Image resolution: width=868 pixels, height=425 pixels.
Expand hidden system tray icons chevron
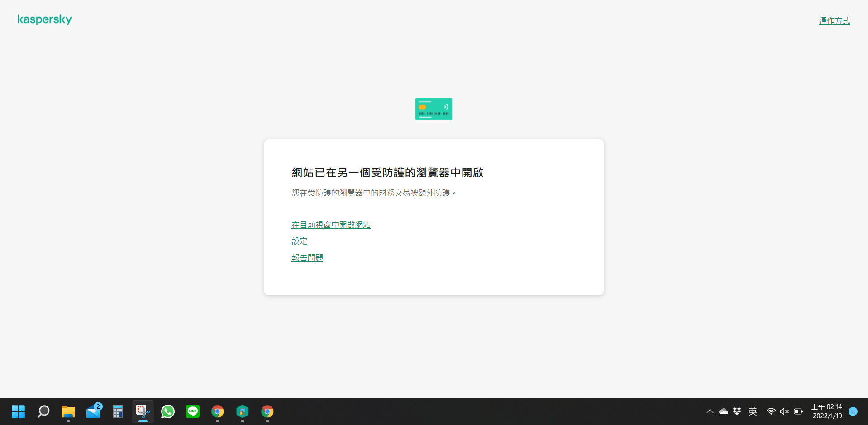(710, 411)
